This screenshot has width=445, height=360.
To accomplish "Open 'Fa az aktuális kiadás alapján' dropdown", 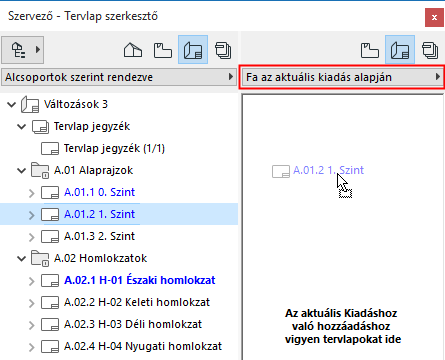I will (342, 77).
